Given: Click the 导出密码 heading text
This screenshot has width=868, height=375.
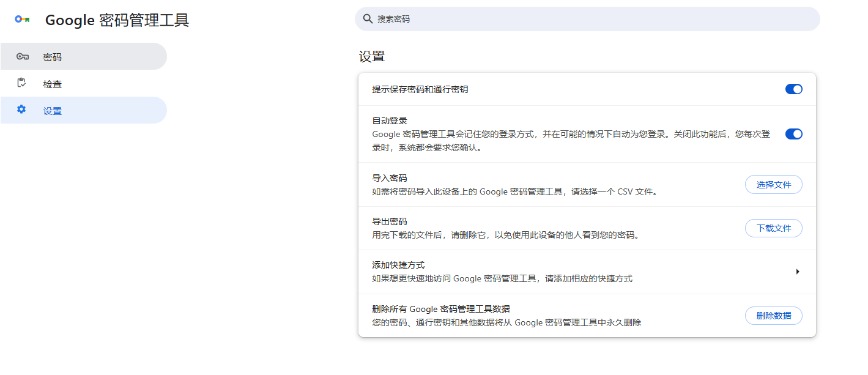Looking at the screenshot, I should pyautogui.click(x=390, y=221).
